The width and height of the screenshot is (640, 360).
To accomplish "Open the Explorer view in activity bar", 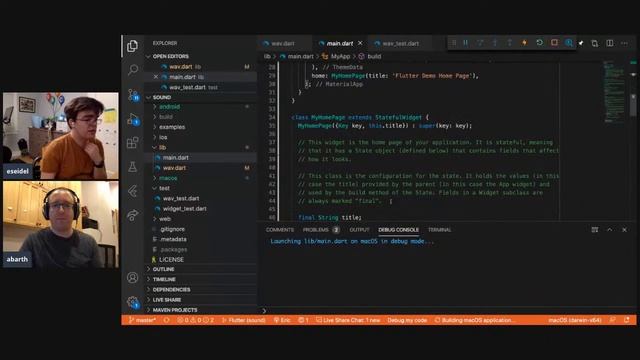I will click(132, 46).
